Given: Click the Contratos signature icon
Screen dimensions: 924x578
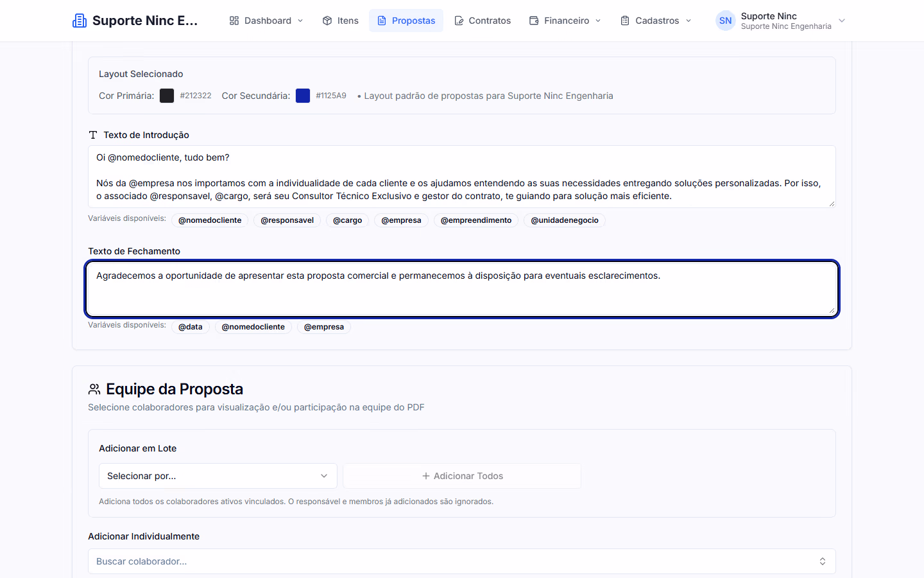Looking at the screenshot, I should click(x=459, y=21).
